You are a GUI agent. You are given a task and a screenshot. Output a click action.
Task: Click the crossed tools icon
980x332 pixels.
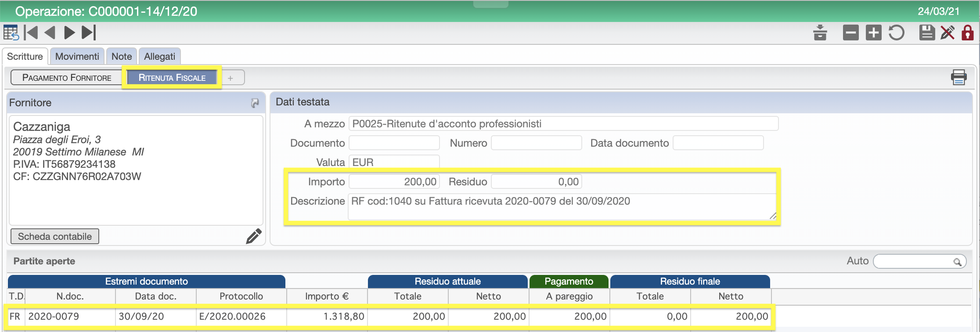(948, 32)
